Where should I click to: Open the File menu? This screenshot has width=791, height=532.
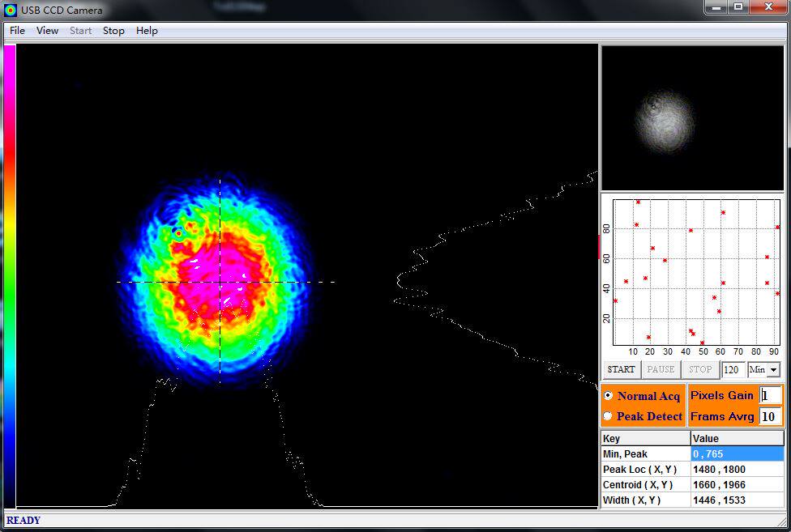click(x=17, y=31)
